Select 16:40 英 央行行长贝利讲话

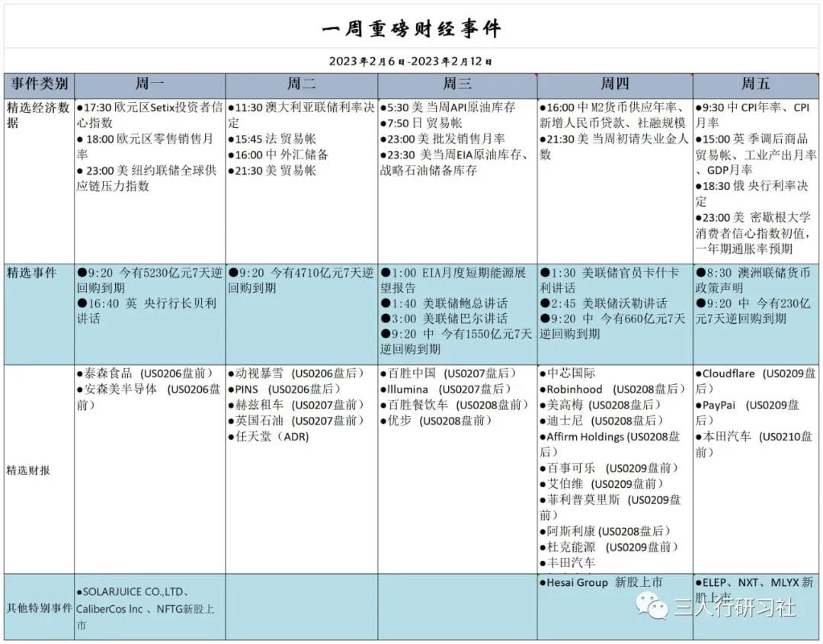click(x=146, y=311)
